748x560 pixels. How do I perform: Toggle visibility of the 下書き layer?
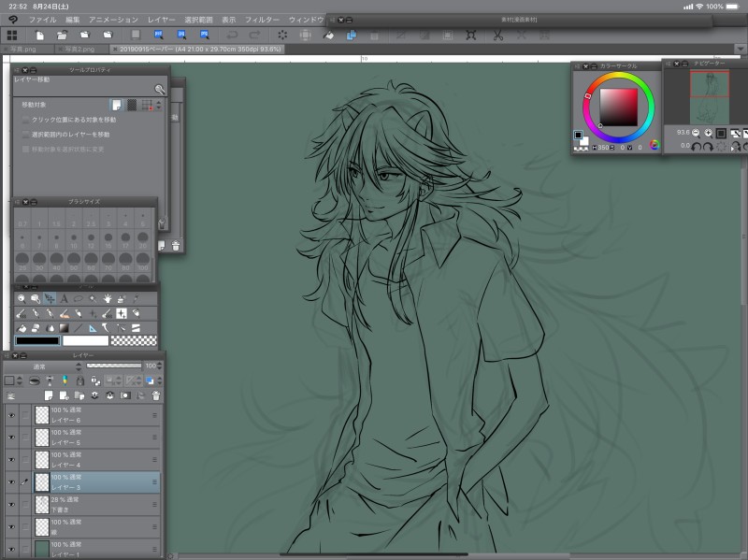click(x=11, y=504)
